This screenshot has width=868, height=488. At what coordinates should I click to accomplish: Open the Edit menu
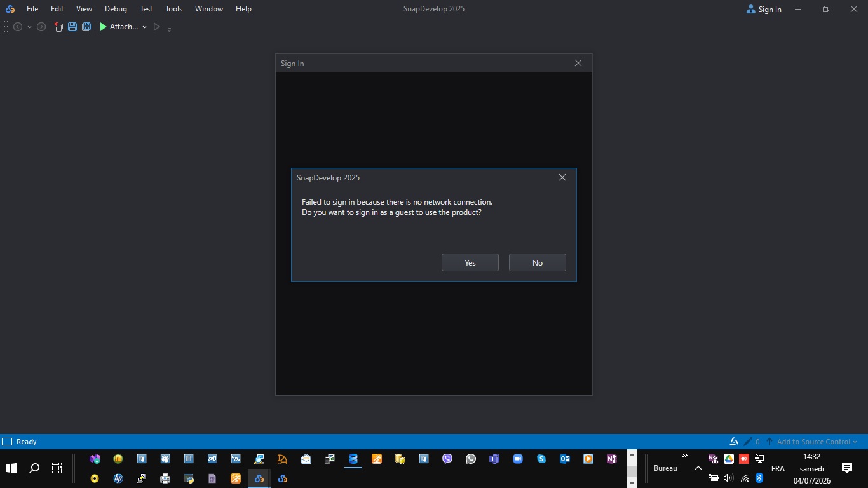[x=57, y=9]
